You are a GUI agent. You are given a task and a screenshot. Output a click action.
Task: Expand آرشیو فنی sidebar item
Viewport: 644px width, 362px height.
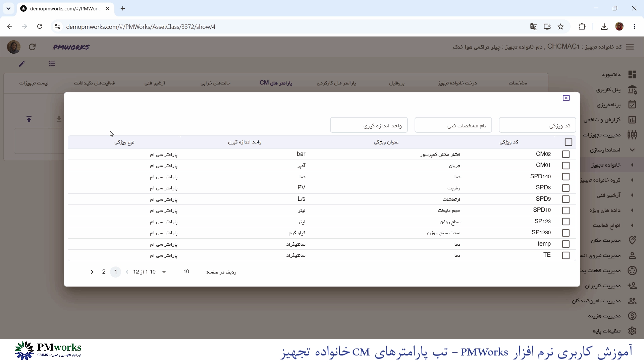(x=632, y=195)
